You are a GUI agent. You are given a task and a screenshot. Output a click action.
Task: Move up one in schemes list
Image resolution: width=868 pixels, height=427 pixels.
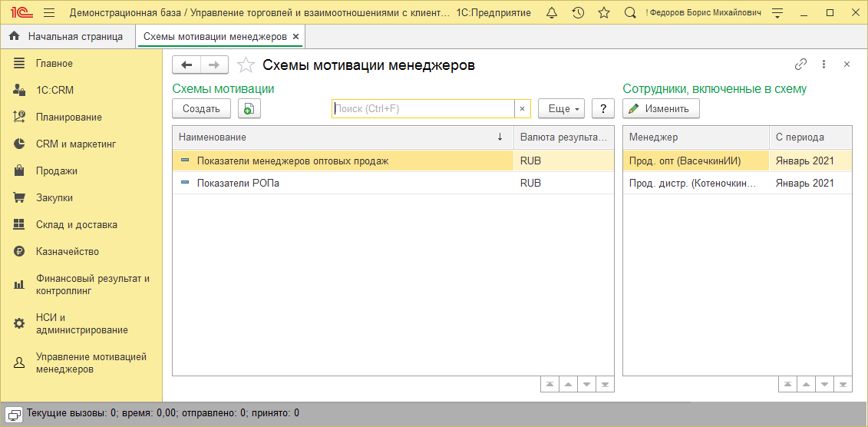pos(568,384)
